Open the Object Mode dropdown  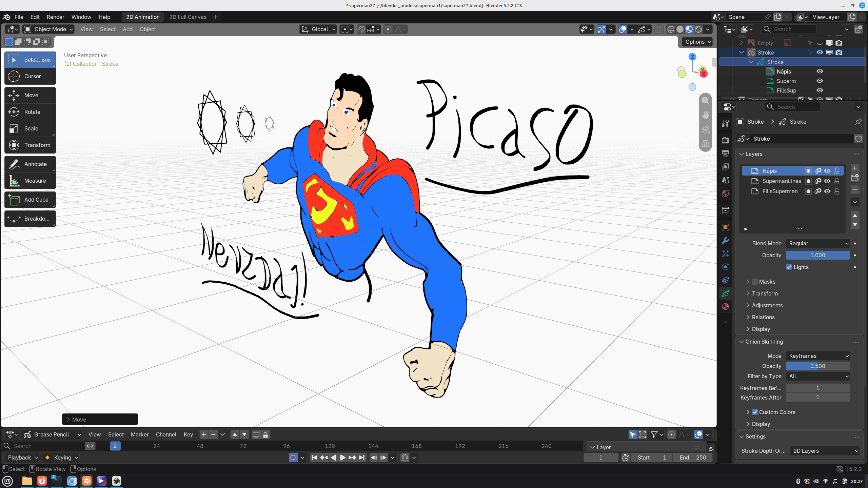[x=48, y=29]
